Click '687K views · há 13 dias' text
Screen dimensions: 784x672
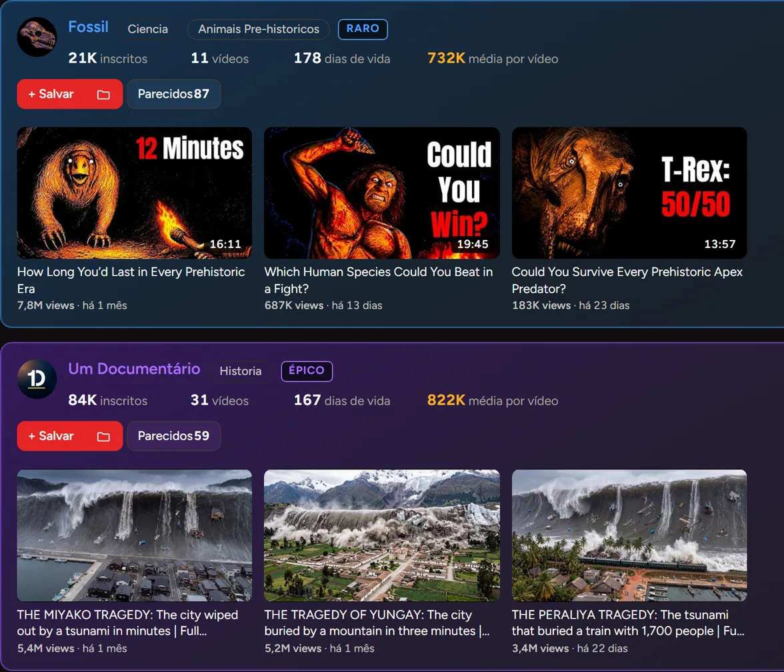click(323, 305)
